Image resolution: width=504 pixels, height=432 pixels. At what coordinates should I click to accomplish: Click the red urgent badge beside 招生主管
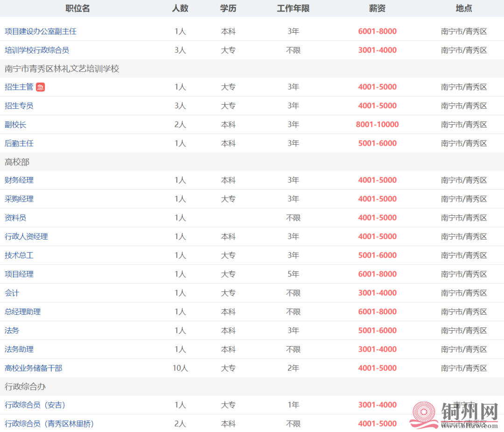[x=41, y=87]
